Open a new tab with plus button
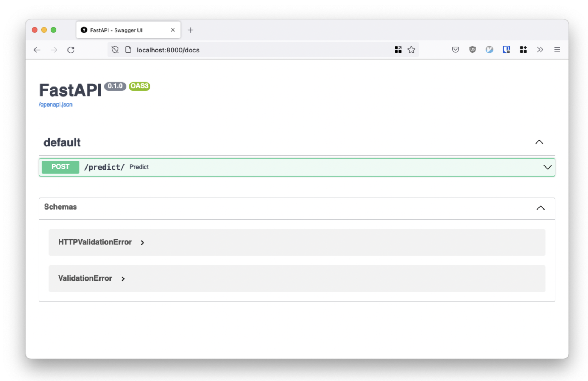 [x=191, y=30]
